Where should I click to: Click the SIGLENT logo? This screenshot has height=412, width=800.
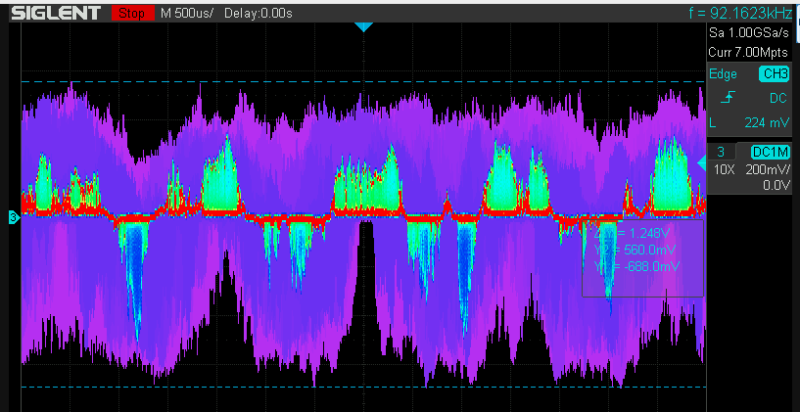pos(54,13)
